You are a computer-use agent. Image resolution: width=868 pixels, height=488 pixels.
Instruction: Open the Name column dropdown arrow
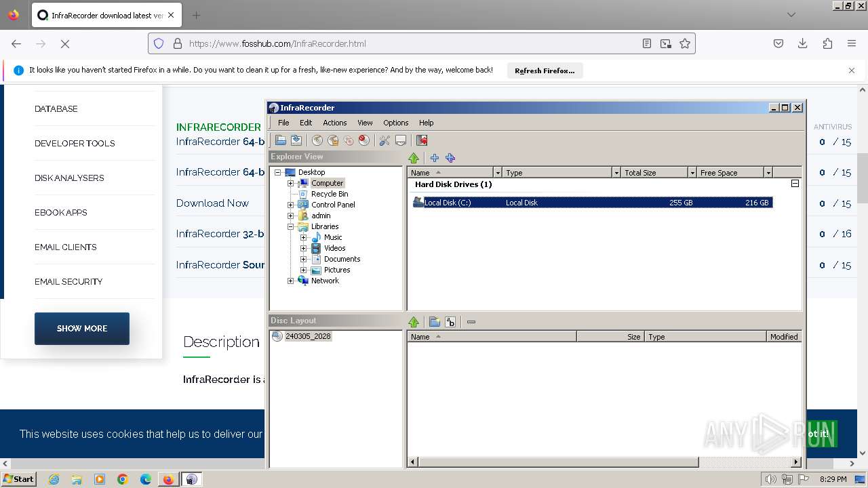498,173
